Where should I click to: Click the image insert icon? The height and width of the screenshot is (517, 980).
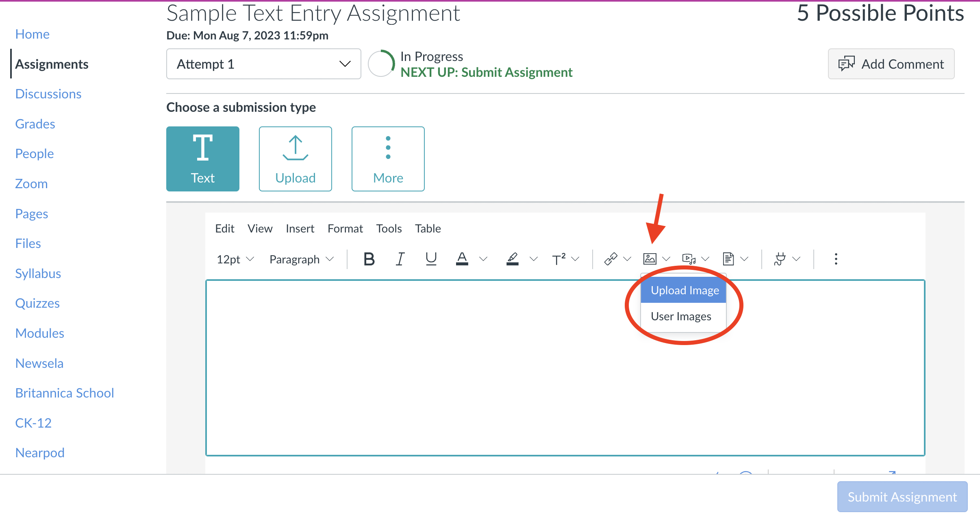point(650,259)
